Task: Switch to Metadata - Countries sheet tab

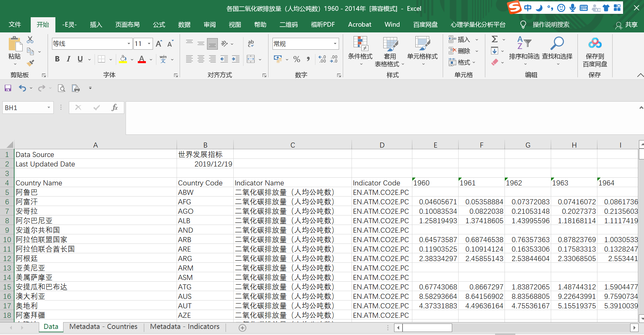Action: click(x=103, y=327)
